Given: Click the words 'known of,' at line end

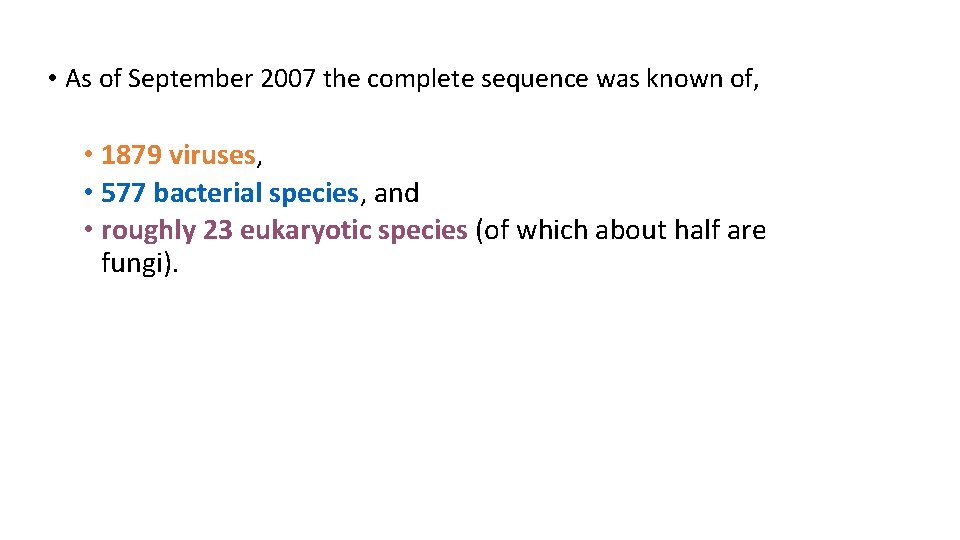Looking at the screenshot, I should tap(703, 80).
